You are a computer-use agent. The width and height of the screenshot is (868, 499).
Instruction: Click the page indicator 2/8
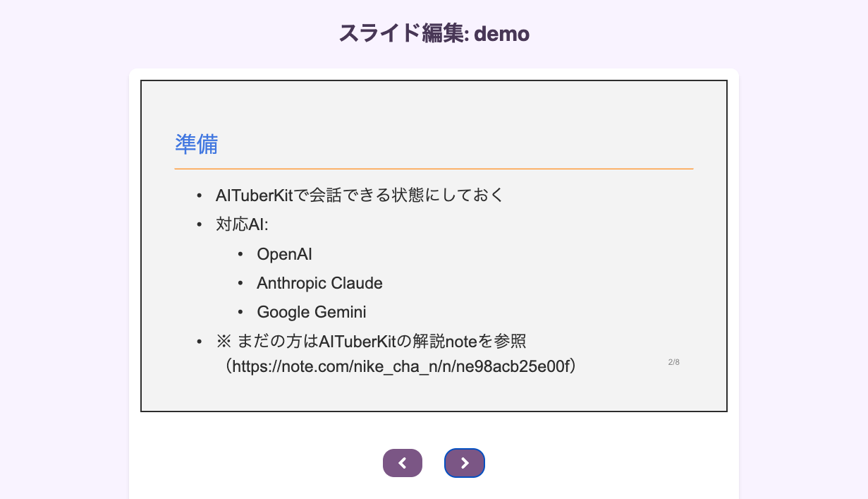click(672, 361)
